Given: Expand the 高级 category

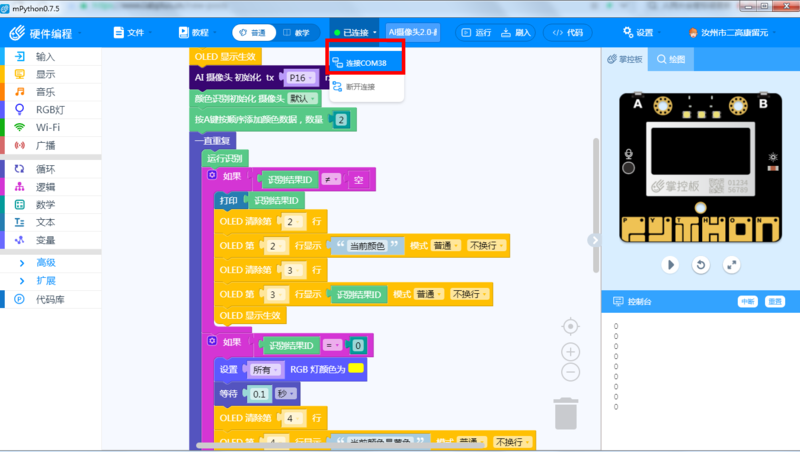Looking at the screenshot, I should pyautogui.click(x=46, y=262).
